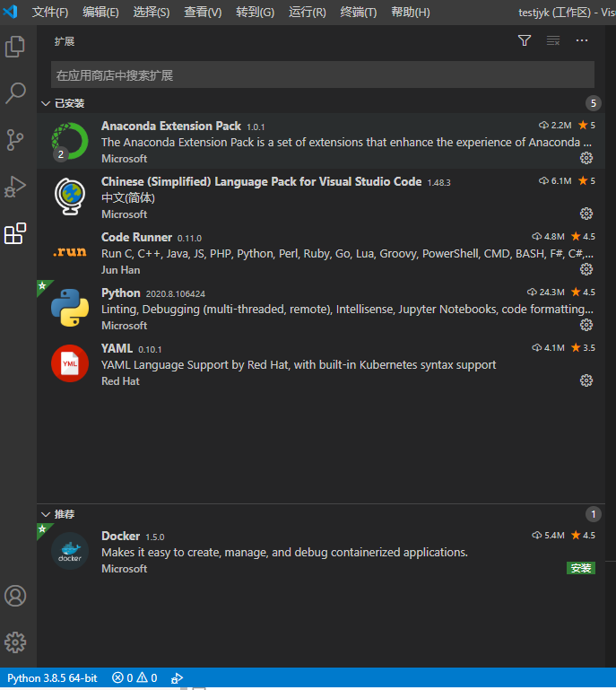
Task: Click the 扩展 panel title
Action: click(65, 41)
